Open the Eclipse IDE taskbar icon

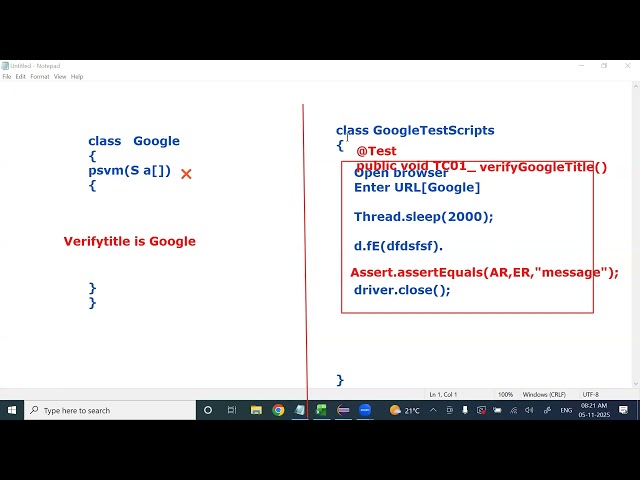(x=343, y=410)
